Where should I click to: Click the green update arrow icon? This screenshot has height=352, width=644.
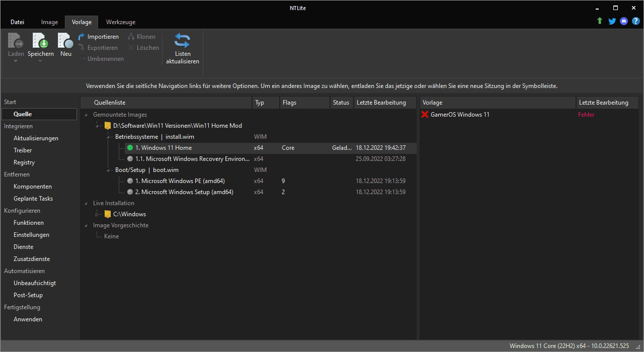click(600, 21)
